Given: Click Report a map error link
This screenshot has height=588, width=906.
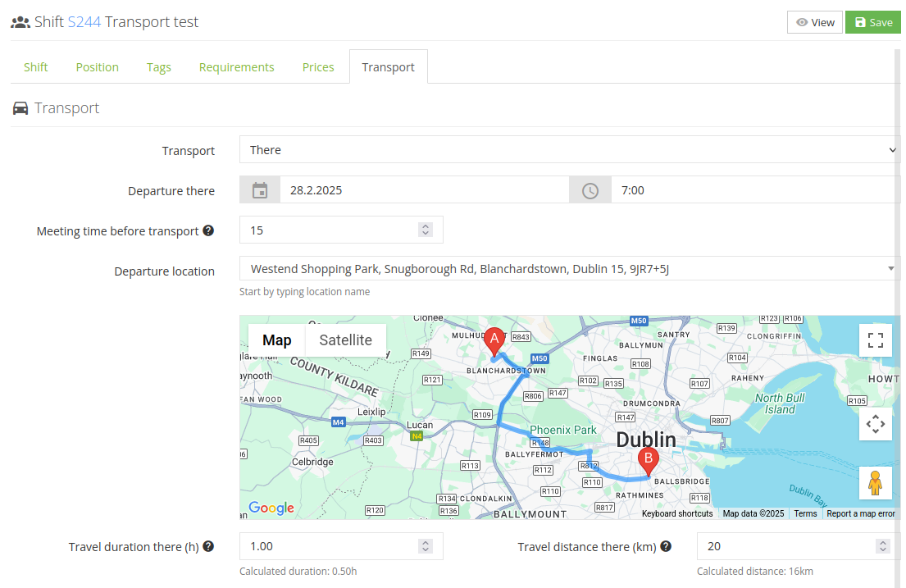Looking at the screenshot, I should point(860,513).
